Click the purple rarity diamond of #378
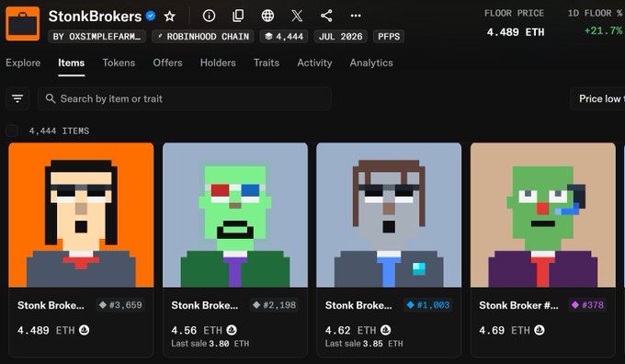The image size is (625, 364). point(574,305)
